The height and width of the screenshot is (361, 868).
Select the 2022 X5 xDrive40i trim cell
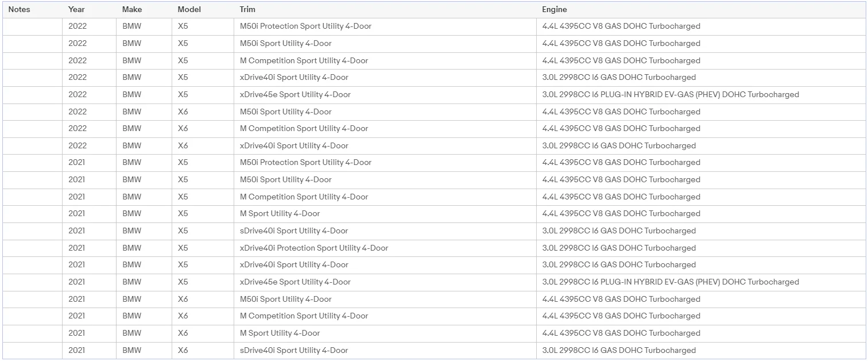[x=385, y=78]
